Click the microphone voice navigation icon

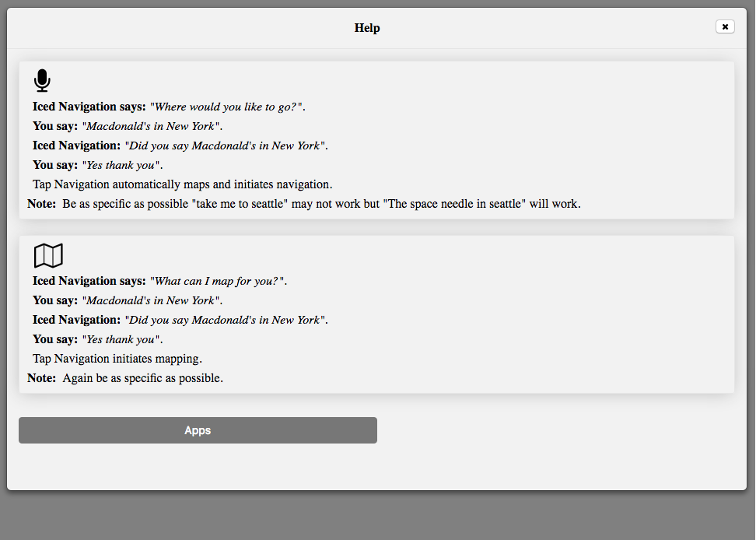pyautogui.click(x=43, y=80)
